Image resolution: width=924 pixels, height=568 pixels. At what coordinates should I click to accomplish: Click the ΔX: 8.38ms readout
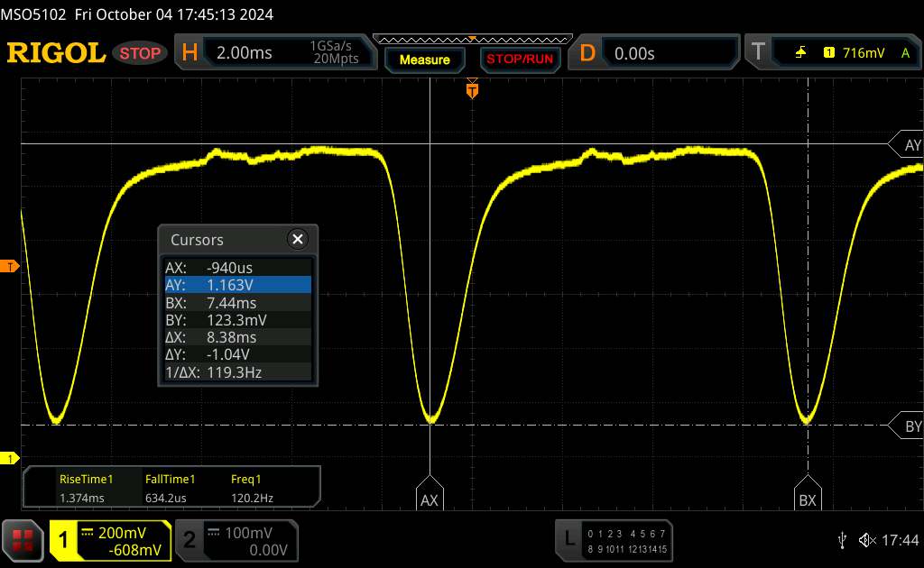(x=237, y=337)
